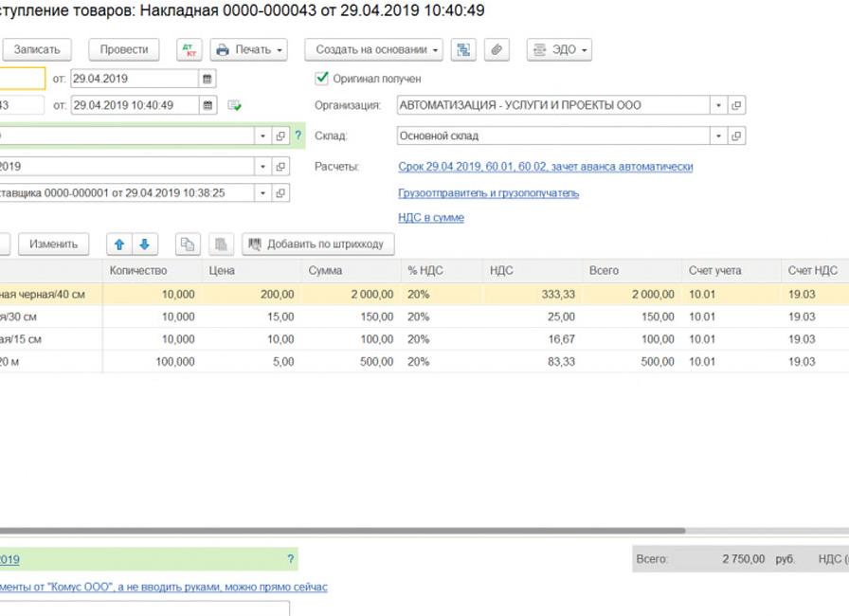Select sum cell 2 000,00 in Сумма column
Image resolution: width=849 pixels, height=616 pixels.
[x=351, y=295]
